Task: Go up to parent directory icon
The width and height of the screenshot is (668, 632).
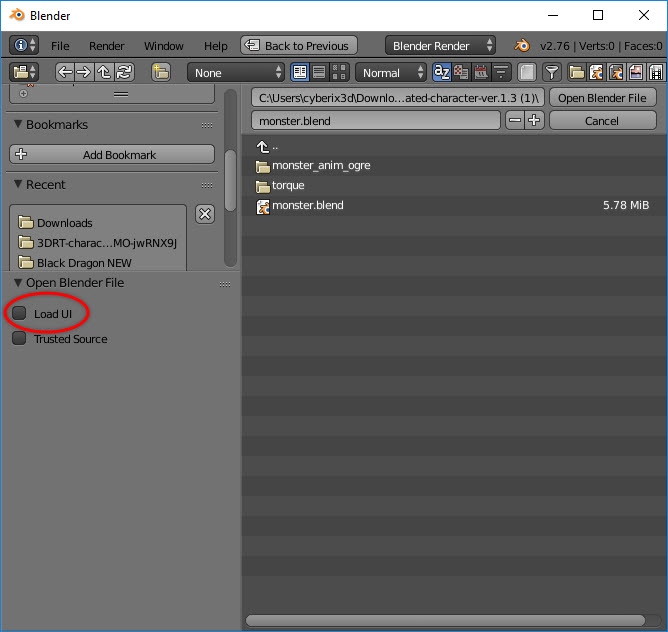Action: (x=104, y=72)
